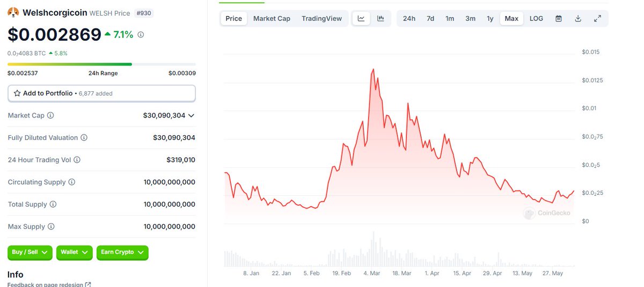Set chart range to 1m
Image resolution: width=644 pixels, height=287 pixels.
click(x=450, y=19)
